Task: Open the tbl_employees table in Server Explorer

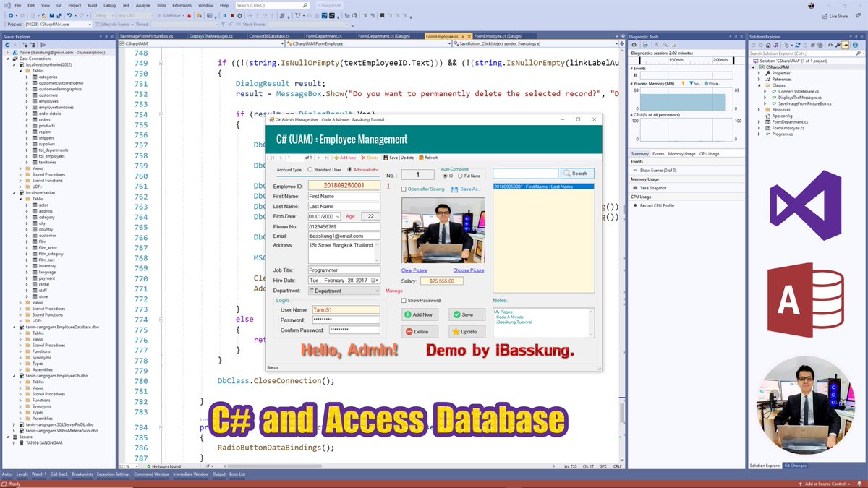Action: [x=51, y=156]
